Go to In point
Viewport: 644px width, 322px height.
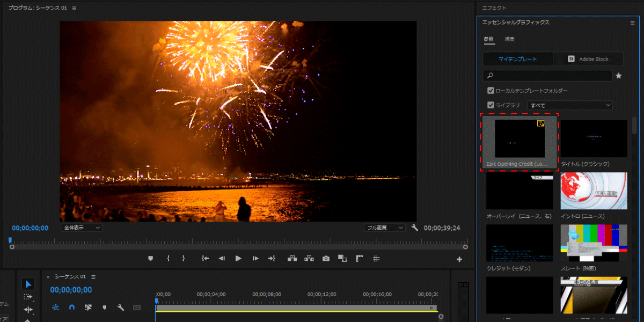[205, 258]
